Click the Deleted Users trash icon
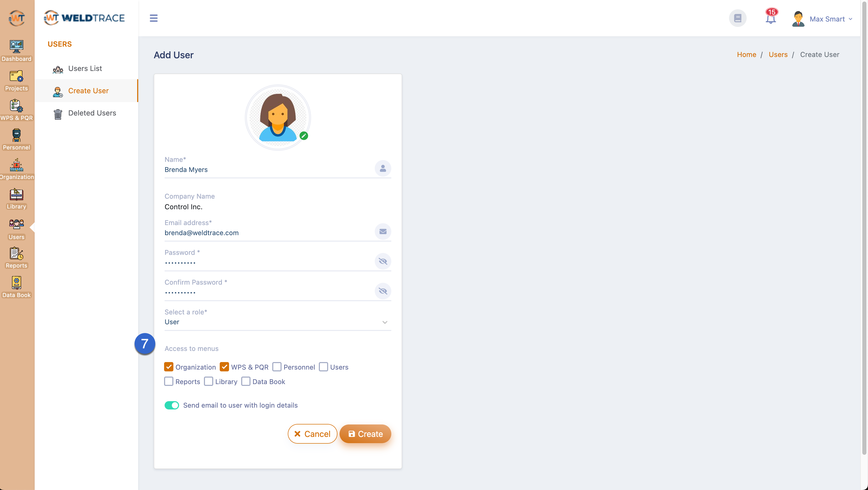 [58, 114]
